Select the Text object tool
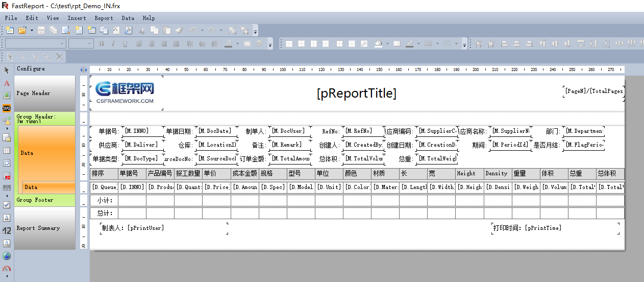This screenshot has width=644, height=282. 7,83
